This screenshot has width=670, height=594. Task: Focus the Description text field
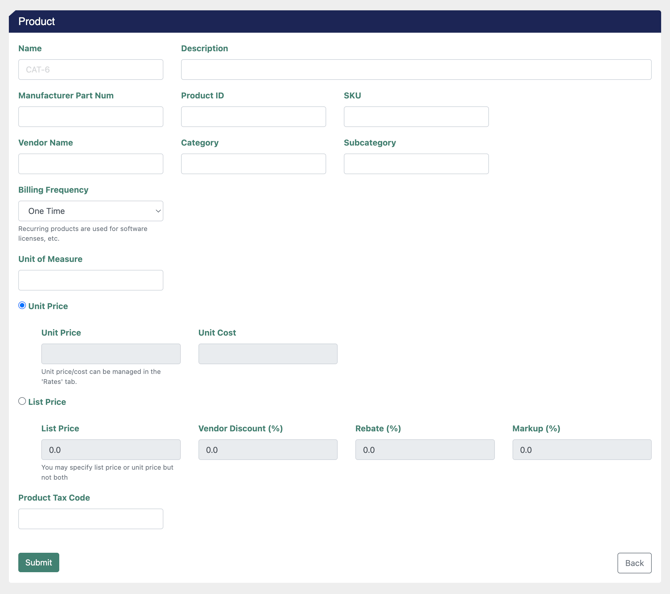tap(416, 70)
